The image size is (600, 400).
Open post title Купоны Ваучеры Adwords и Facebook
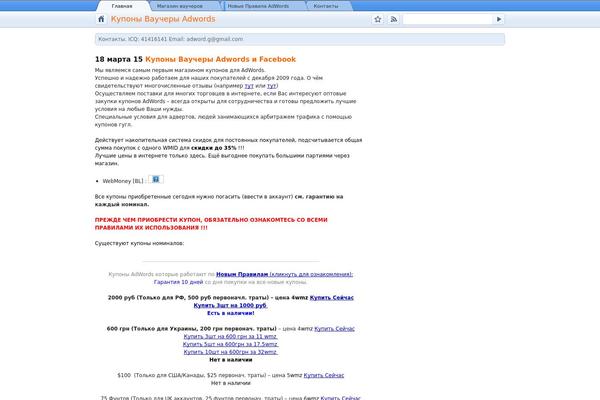pyautogui.click(x=220, y=59)
